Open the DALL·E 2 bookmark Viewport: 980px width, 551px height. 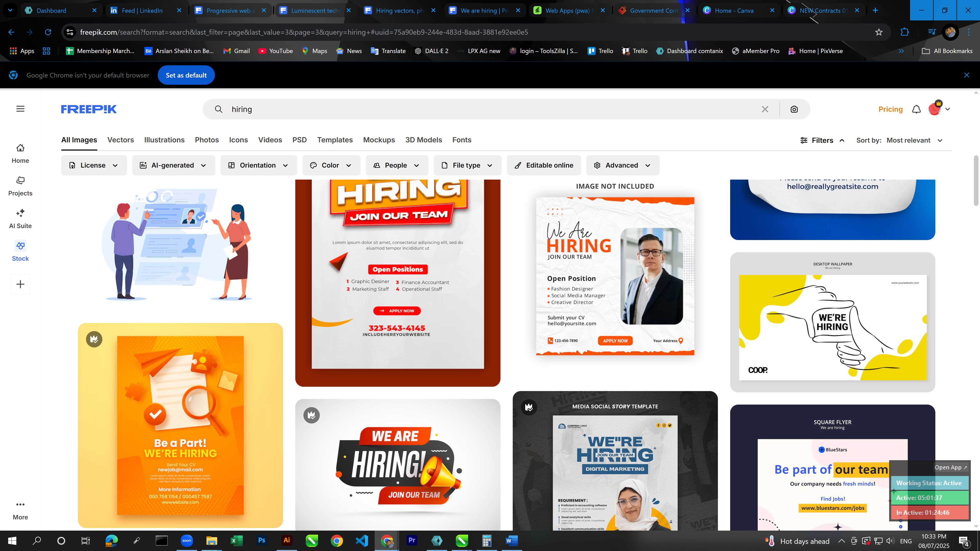[x=431, y=51]
